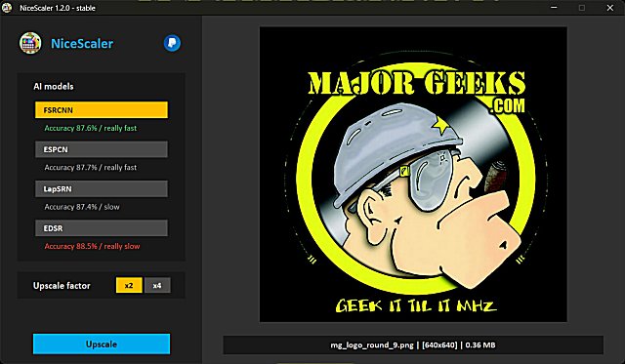This screenshot has height=364, width=625.
Task: Click the AI models heading
Action: 54,87
